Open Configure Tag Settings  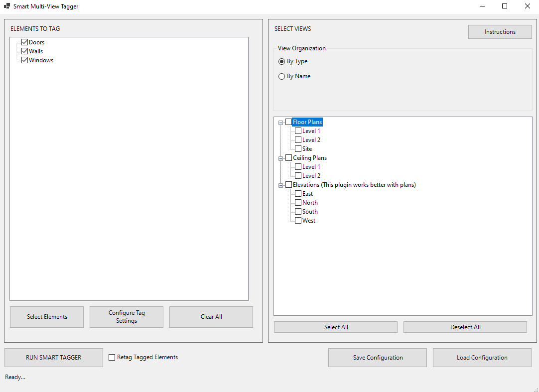pos(126,317)
